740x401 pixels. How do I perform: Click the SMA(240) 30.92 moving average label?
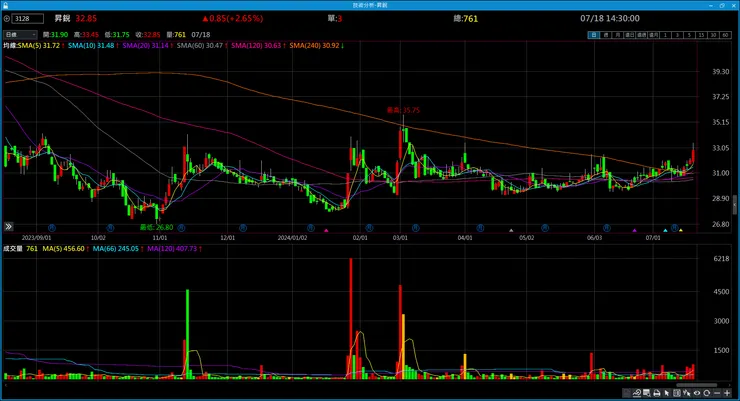(316, 45)
